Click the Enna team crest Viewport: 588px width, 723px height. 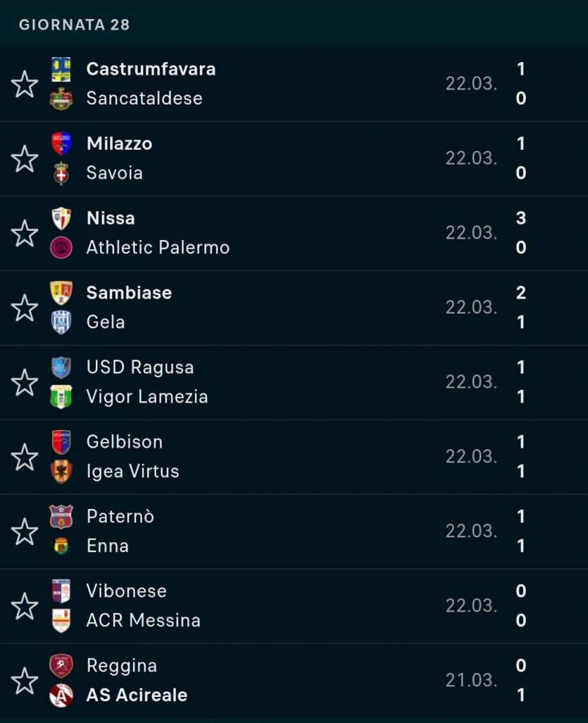tap(61, 546)
